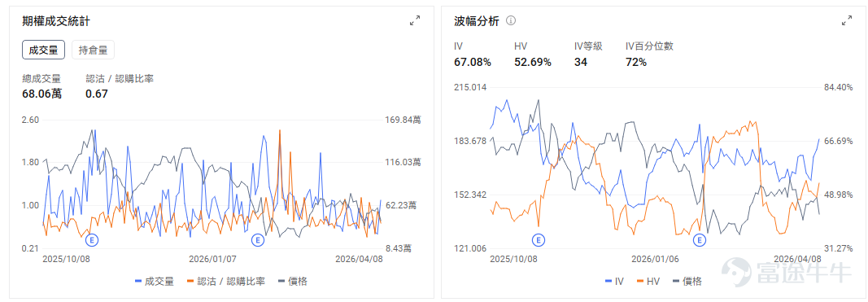Click the 2.60 ratio axis label
Viewport: 868px width, 302px height.
pyautogui.click(x=30, y=120)
